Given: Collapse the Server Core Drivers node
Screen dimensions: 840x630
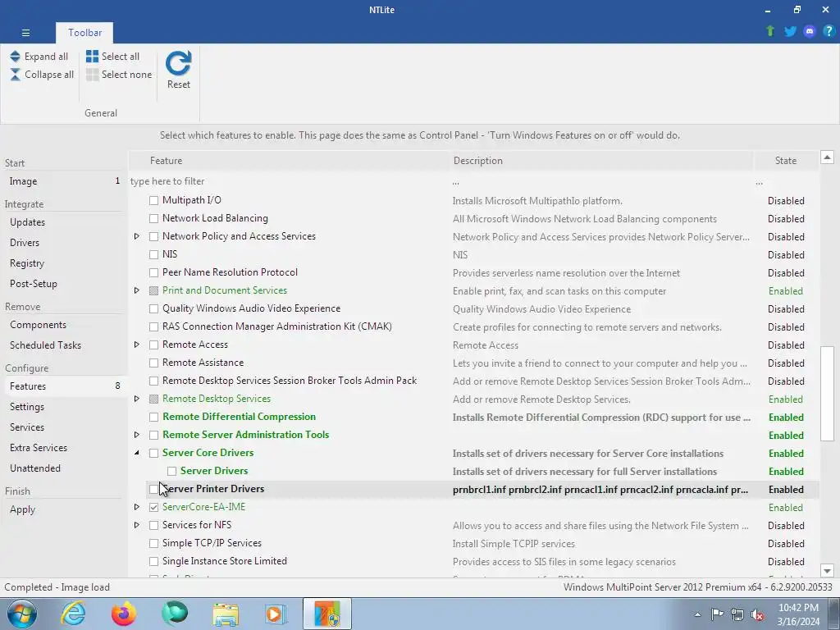Looking at the screenshot, I should (137, 453).
